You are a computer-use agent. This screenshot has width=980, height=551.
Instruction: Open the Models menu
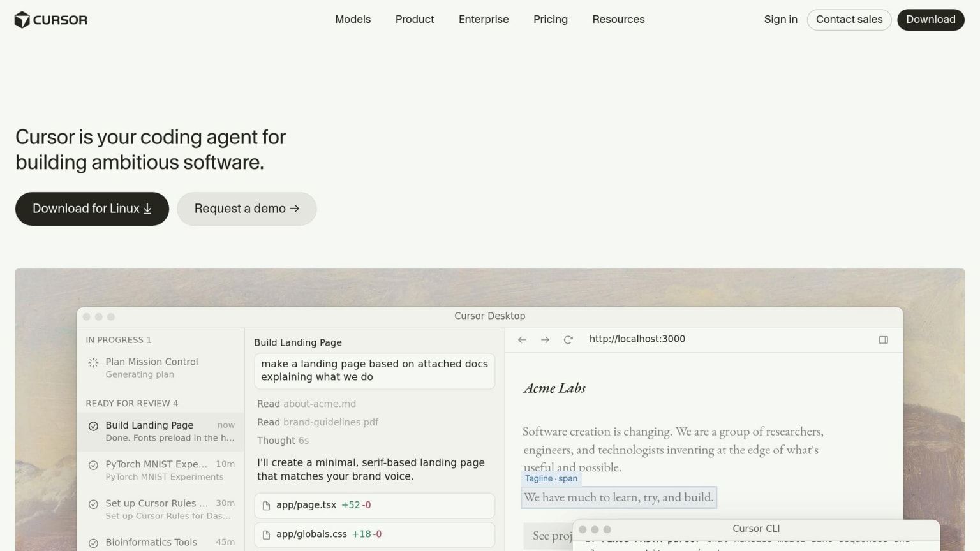(353, 20)
